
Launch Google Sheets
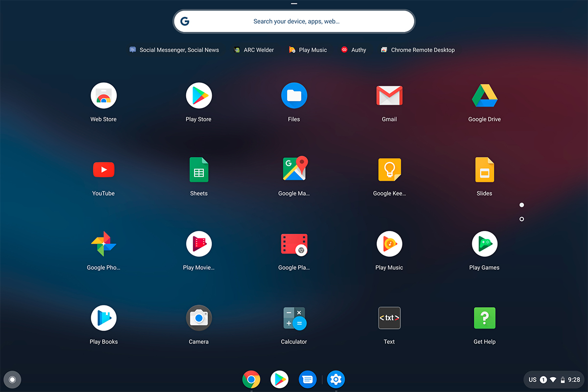click(x=198, y=169)
